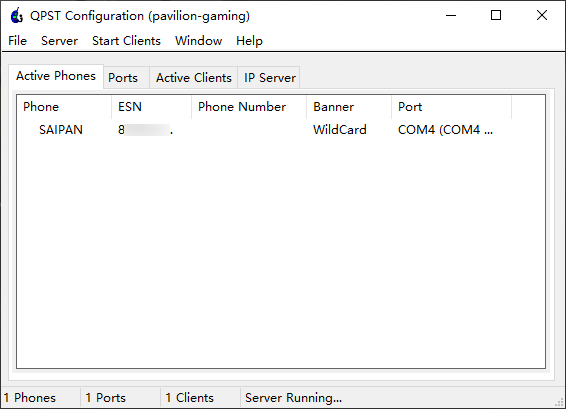Click the window resize grip in status bar
Image resolution: width=566 pixels, height=409 pixels.
pyautogui.click(x=560, y=403)
